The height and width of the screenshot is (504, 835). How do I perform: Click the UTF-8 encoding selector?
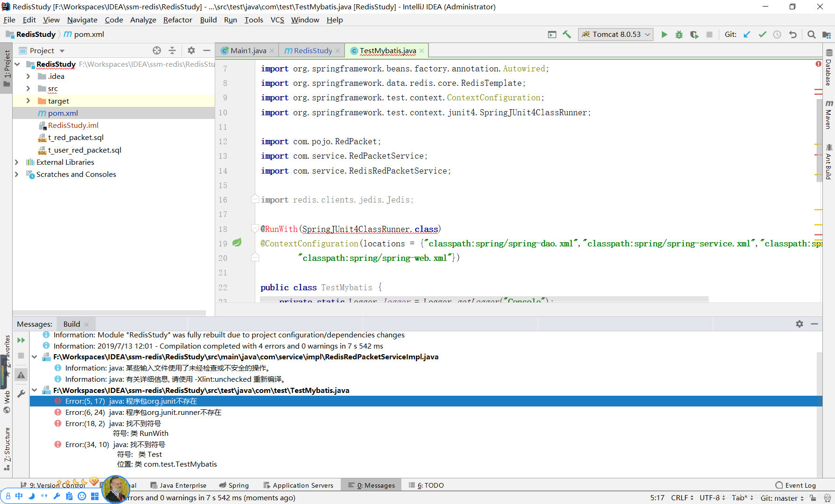pos(712,498)
